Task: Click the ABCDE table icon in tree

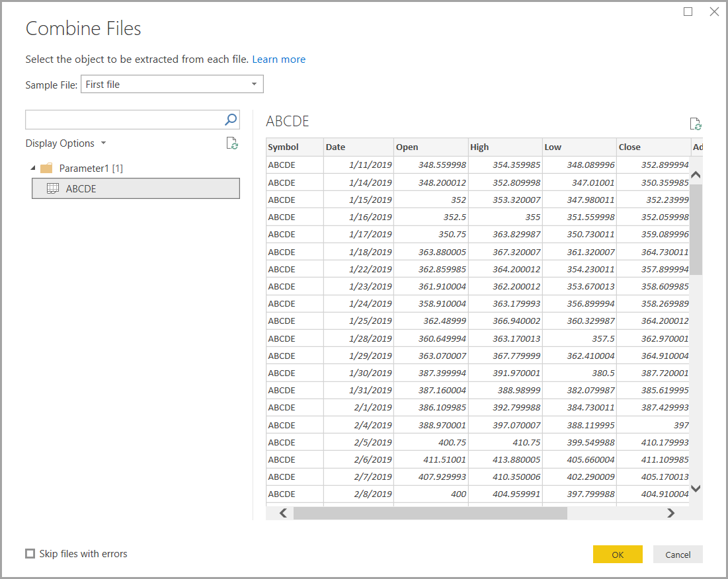Action: pos(53,188)
